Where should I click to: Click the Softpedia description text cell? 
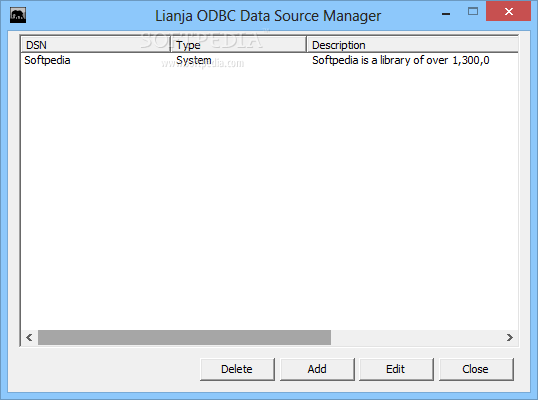(400, 60)
